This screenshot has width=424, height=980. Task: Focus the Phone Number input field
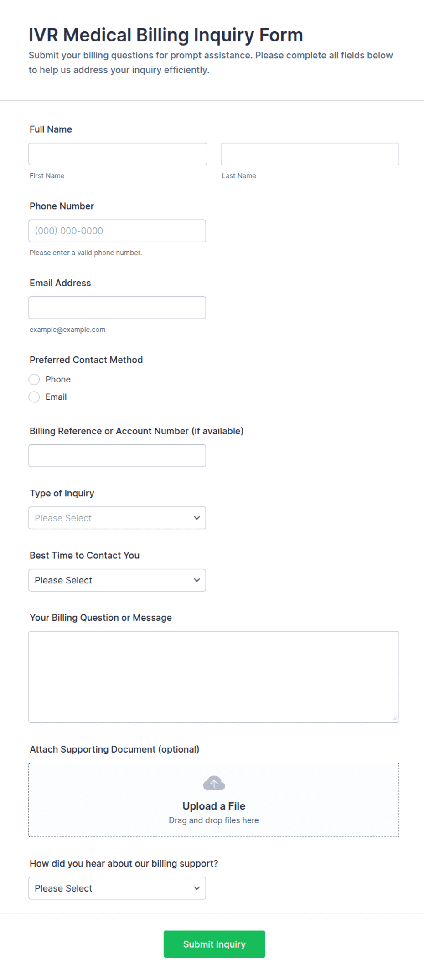coord(117,231)
